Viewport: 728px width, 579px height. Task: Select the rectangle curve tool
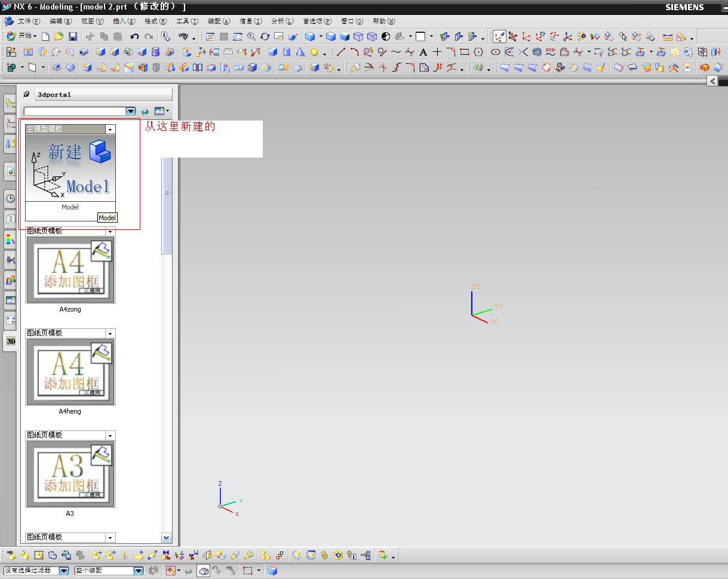465,52
